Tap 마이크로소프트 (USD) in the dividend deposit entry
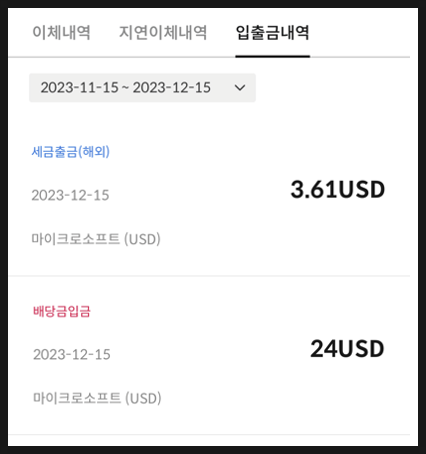The height and width of the screenshot is (454, 426). (x=97, y=398)
